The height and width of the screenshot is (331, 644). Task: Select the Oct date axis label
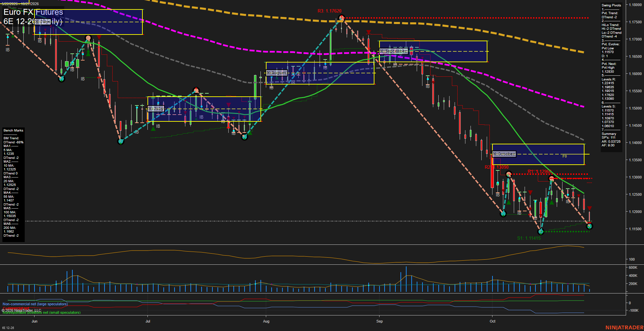coord(492,321)
